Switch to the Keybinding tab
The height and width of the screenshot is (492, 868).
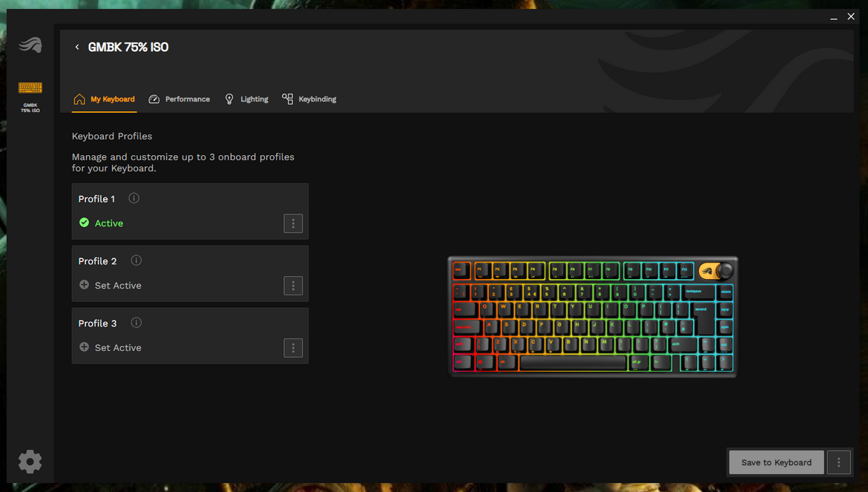coord(309,99)
